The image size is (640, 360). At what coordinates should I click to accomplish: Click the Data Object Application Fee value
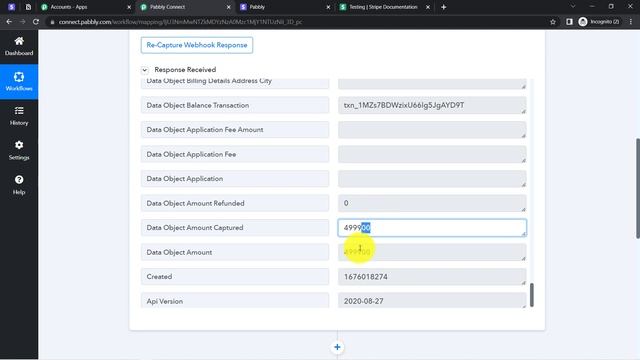coord(432,154)
